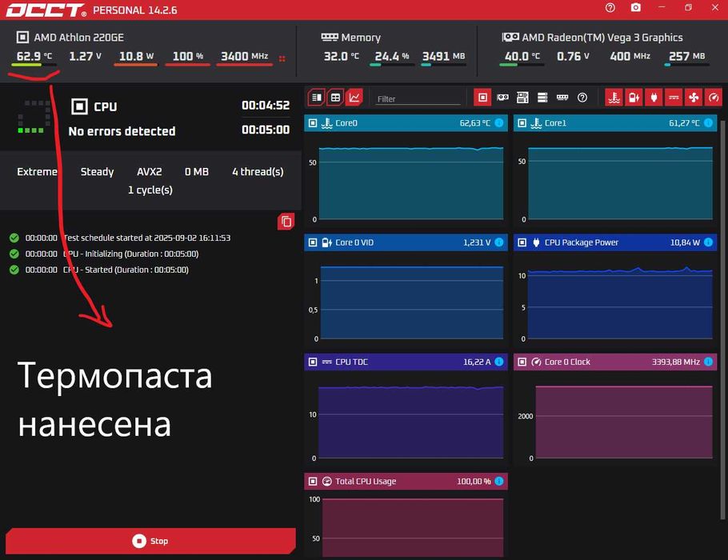Click the 'No errors detected' status text
Viewport: 728px width, 560px height.
pyautogui.click(x=122, y=131)
